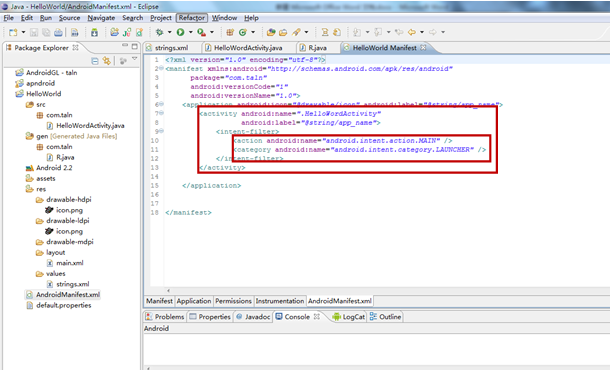Open the Application tab of manifest editor
Screen dimensions: 610x370
[x=194, y=301]
